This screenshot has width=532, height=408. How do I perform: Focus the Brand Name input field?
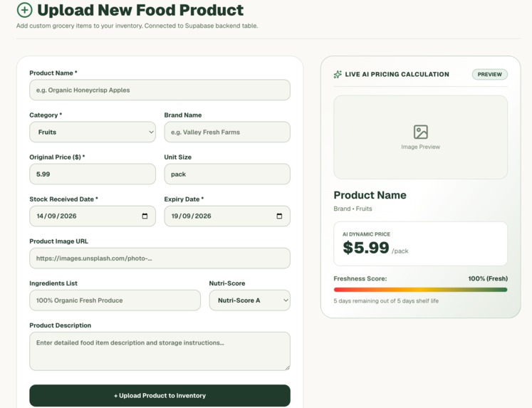point(227,132)
